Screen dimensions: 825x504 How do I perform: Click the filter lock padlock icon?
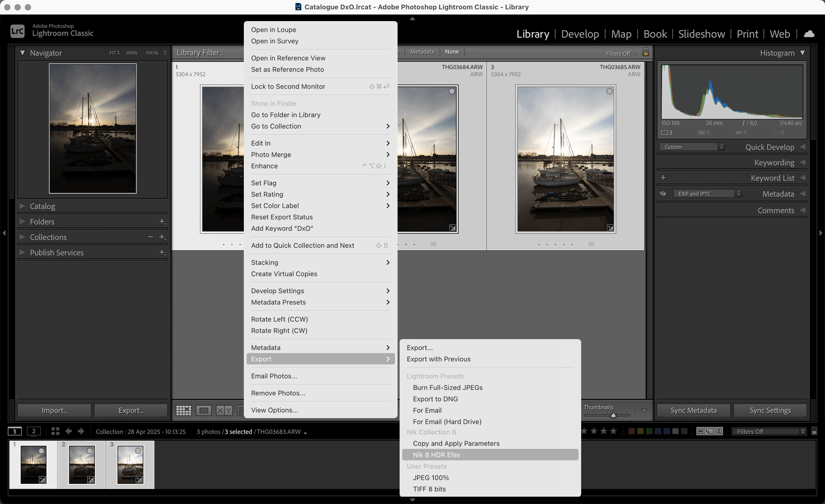pos(646,52)
